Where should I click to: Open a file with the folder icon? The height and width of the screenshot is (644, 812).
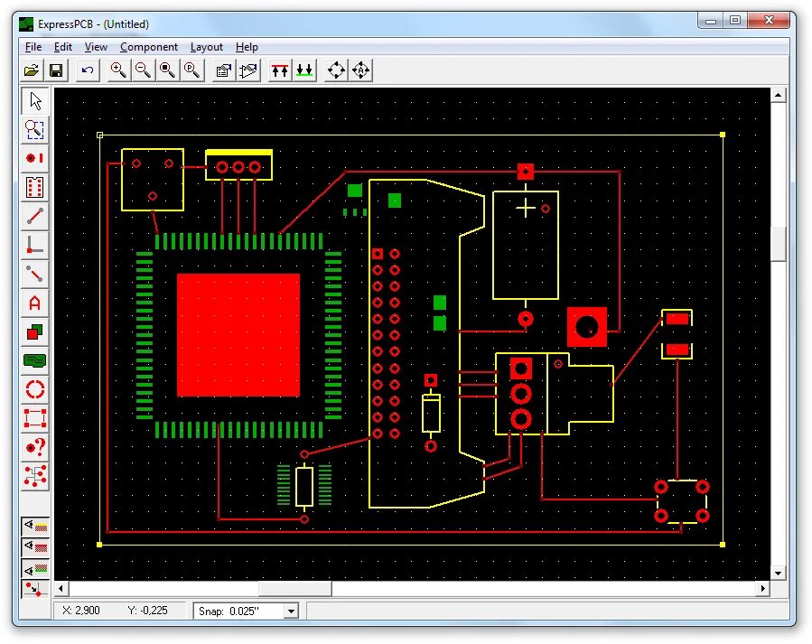[32, 70]
